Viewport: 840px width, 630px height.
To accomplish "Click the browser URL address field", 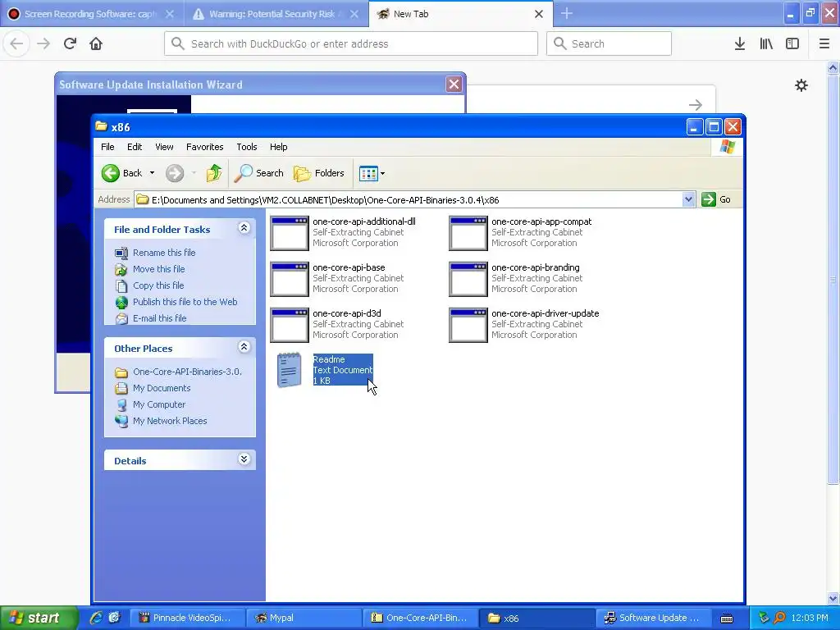I will (x=351, y=43).
